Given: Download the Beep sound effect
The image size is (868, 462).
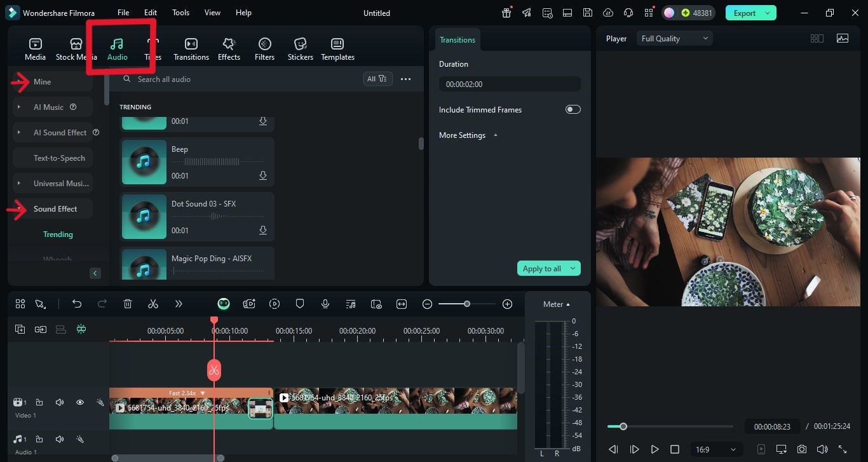Looking at the screenshot, I should pos(263,175).
